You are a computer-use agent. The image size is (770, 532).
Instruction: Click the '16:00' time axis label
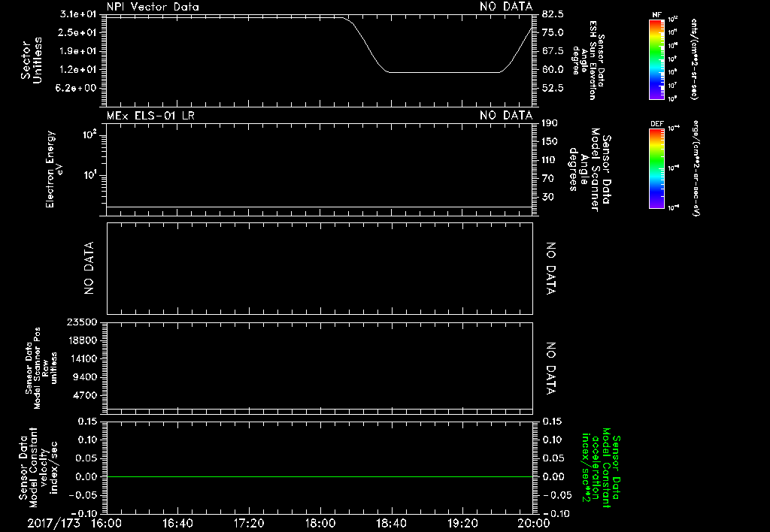[x=107, y=523]
